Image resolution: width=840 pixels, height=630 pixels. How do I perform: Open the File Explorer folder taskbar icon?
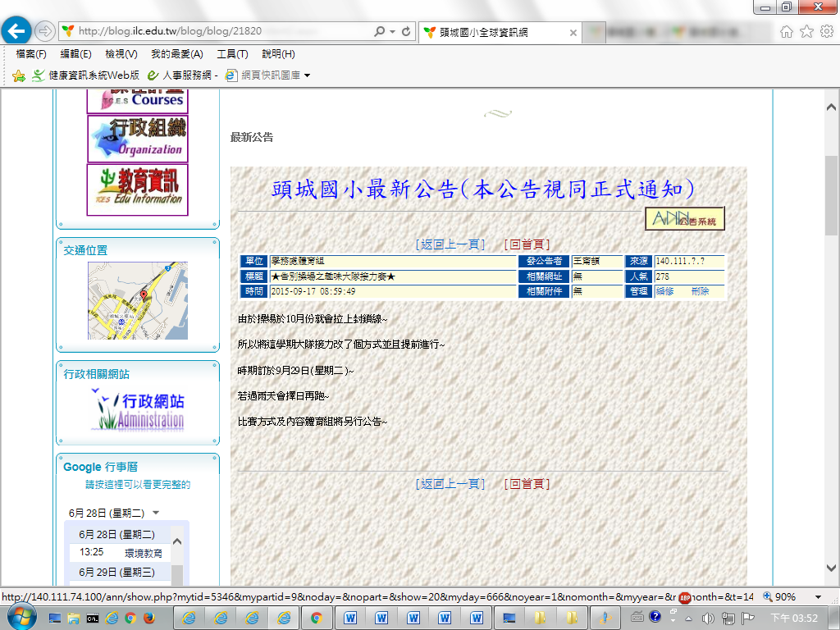pos(73,619)
